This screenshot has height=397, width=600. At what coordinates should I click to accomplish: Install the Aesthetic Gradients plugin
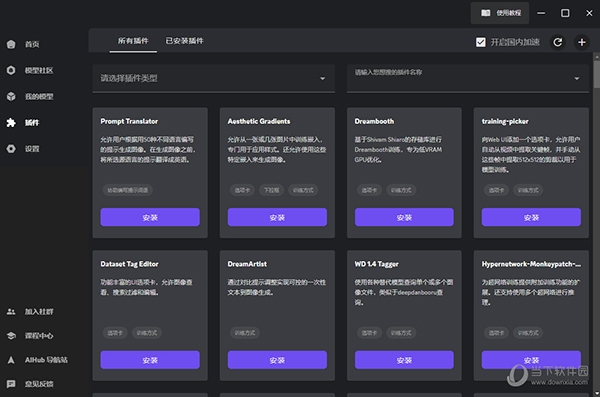[x=277, y=217]
